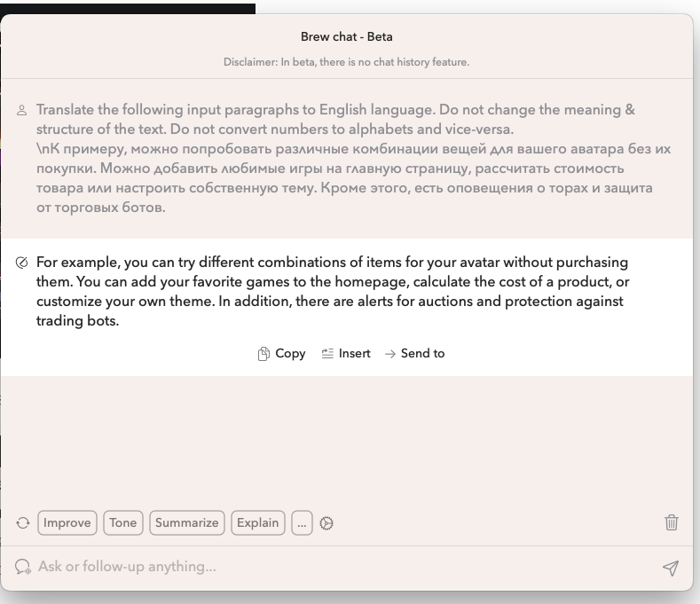Click the voice chat bubble icon

point(23,567)
